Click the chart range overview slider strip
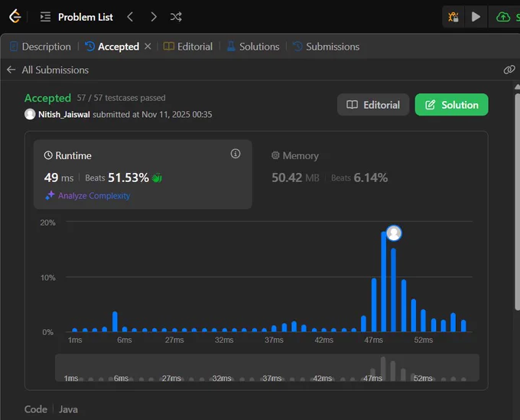Image resolution: width=520 pixels, height=420 pixels. click(x=267, y=368)
